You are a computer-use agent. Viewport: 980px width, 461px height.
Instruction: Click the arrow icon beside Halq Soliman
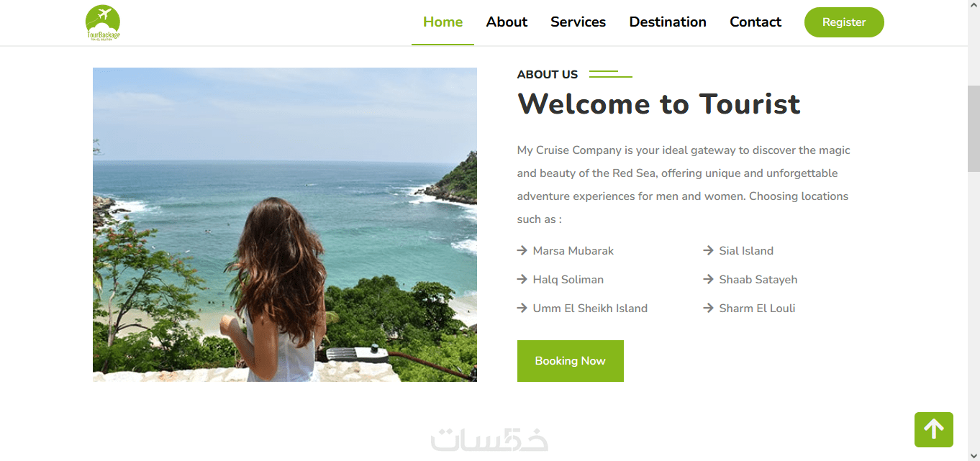pos(522,279)
